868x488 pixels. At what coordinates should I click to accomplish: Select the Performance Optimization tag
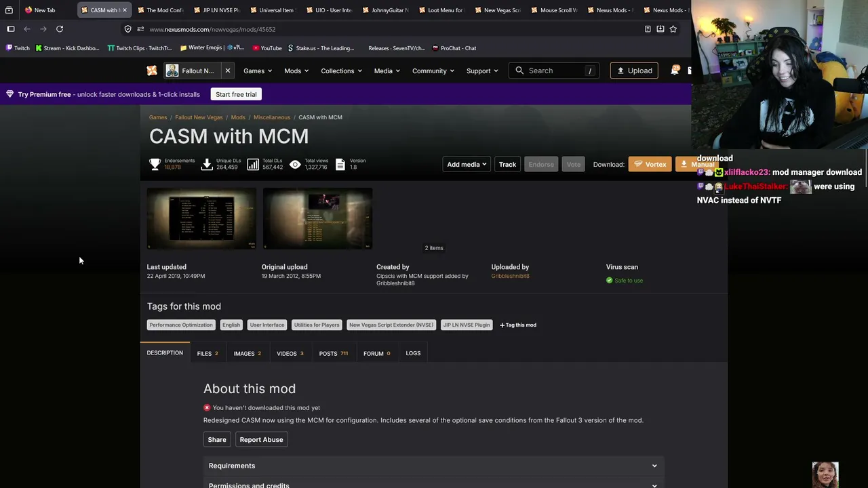(x=181, y=325)
